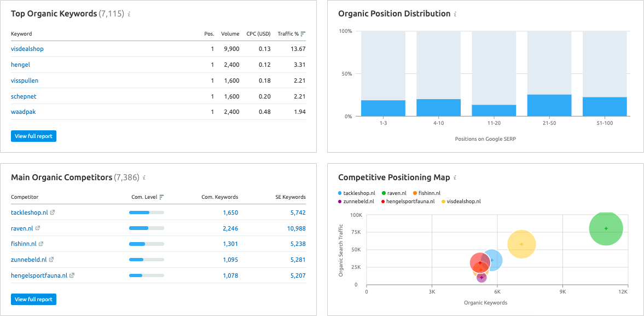The height and width of the screenshot is (316, 644).
Task: Open external link icon next to tackleshop.nl
Action: click(x=53, y=212)
